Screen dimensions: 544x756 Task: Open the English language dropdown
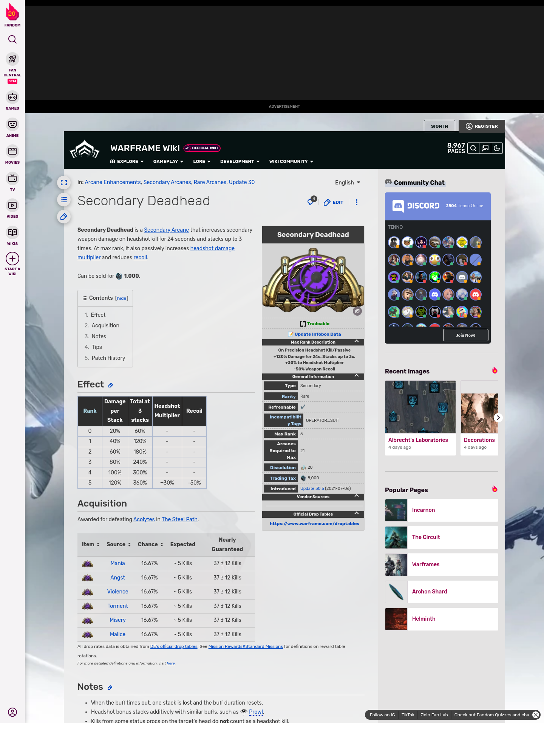[348, 183]
